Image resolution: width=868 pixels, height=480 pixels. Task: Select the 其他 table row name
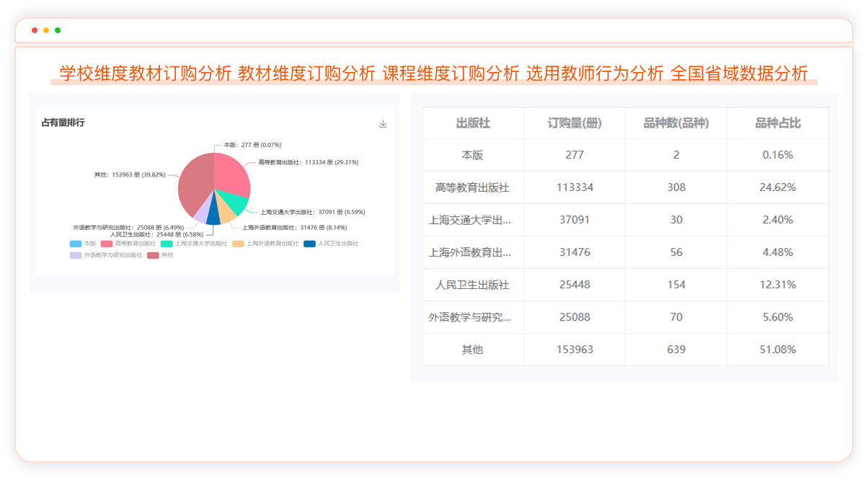pyautogui.click(x=473, y=350)
